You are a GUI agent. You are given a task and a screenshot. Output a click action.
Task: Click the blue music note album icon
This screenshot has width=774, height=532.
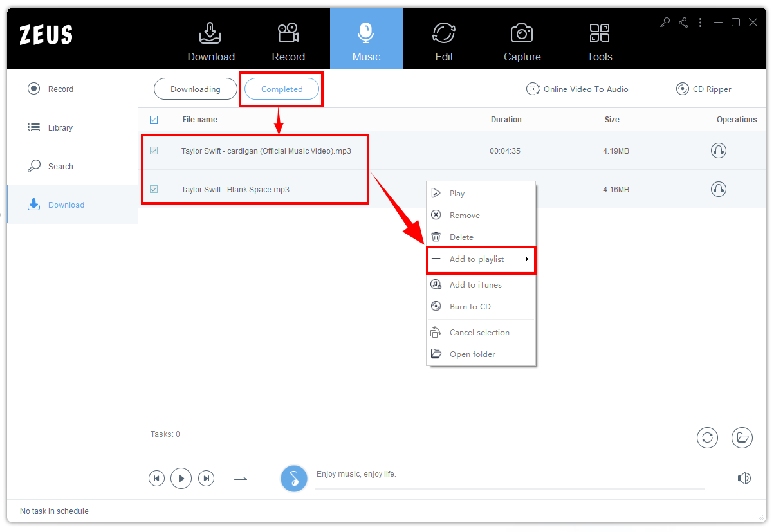(x=294, y=479)
